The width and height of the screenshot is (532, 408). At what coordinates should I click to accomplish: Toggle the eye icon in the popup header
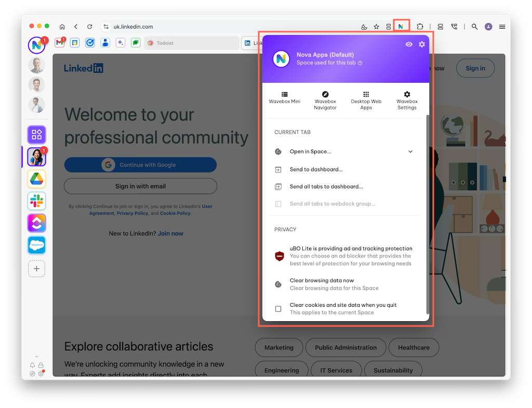tap(409, 45)
